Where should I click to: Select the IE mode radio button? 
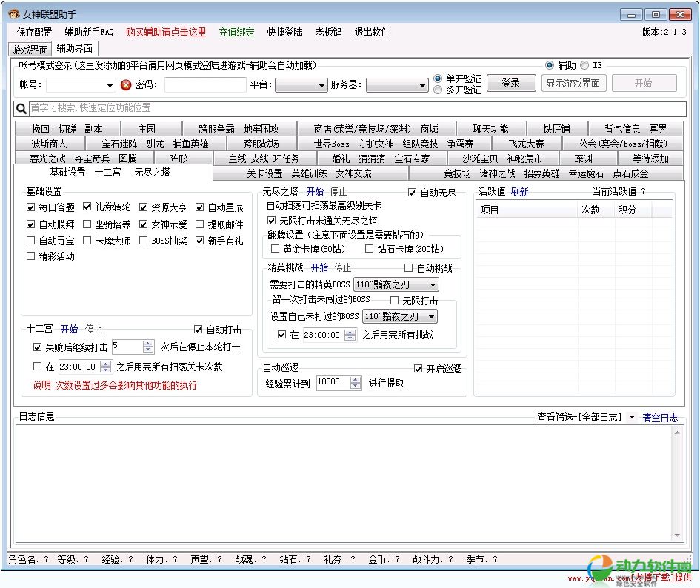click(x=585, y=65)
